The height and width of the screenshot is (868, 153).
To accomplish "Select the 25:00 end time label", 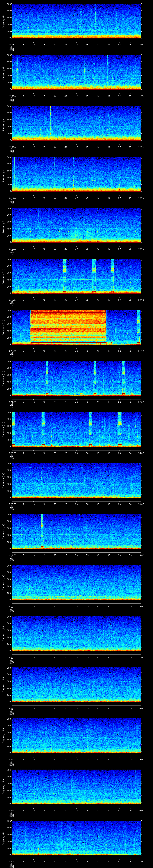I will [141, 555].
